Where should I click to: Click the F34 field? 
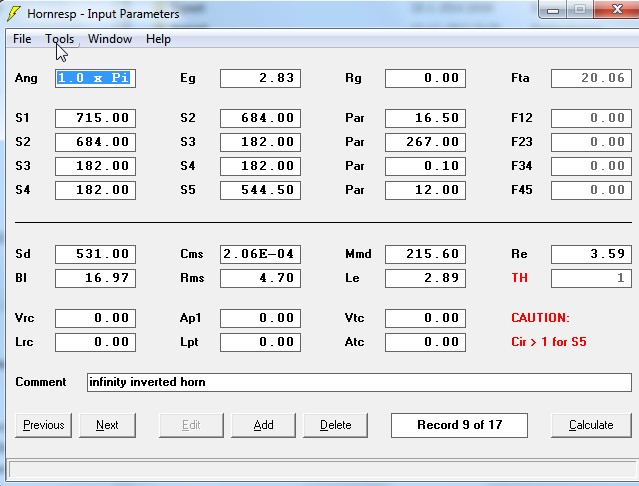click(x=591, y=166)
